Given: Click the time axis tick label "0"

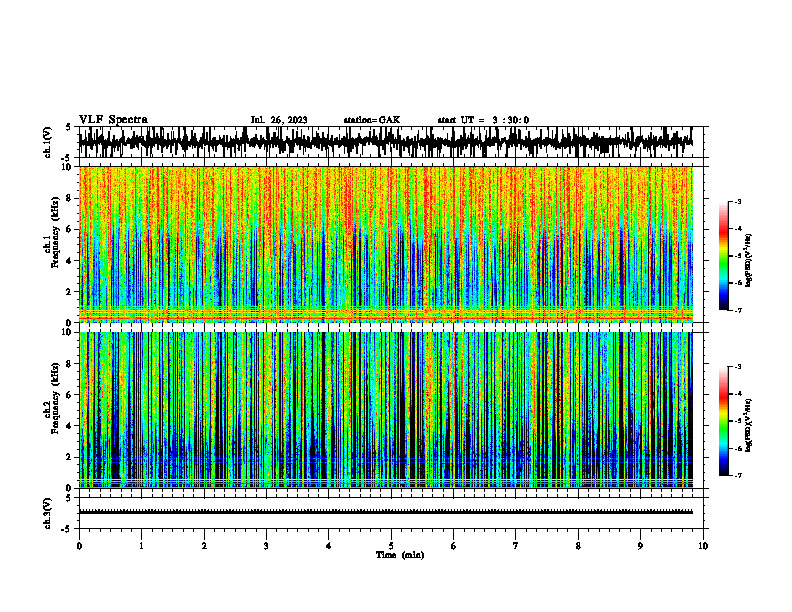Looking at the screenshot, I should 79,546.
